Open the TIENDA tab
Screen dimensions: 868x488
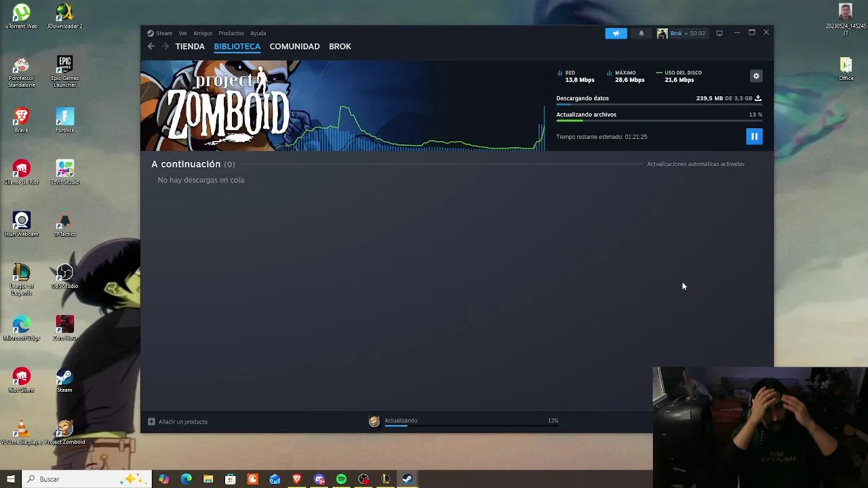click(x=190, y=46)
